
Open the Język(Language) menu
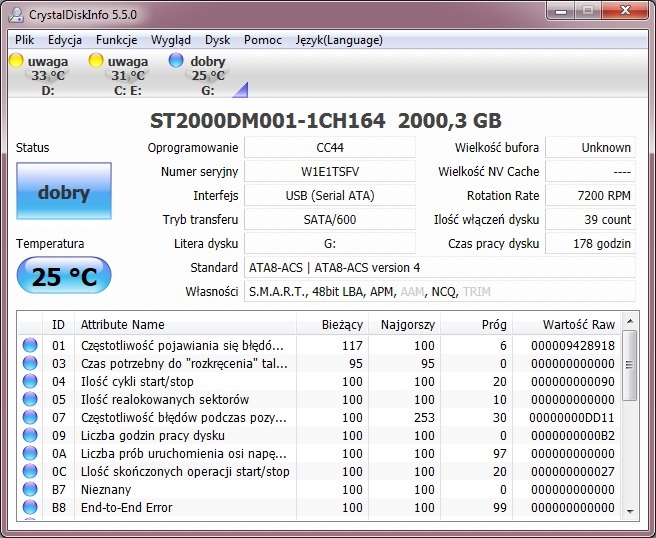click(x=339, y=40)
